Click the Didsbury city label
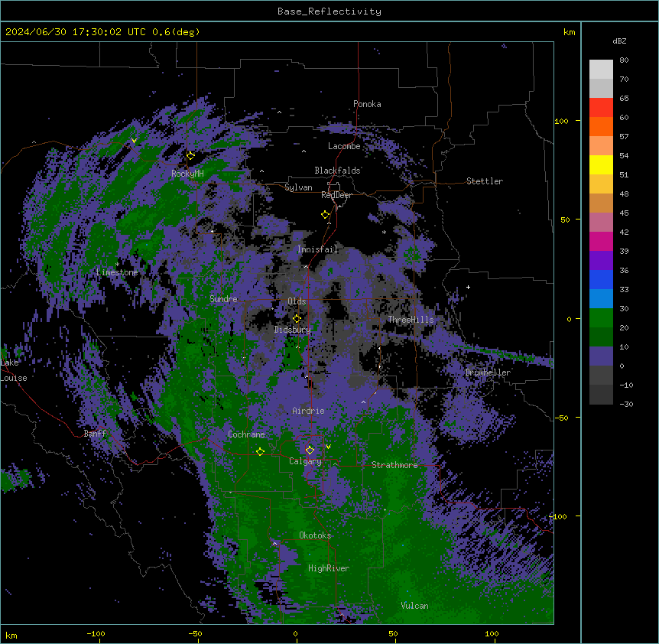This screenshot has width=659, height=644. tap(293, 330)
